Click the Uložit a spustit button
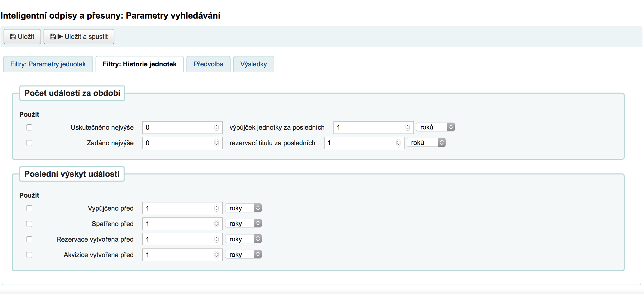Viewport: 644px width, 294px height. (x=79, y=37)
